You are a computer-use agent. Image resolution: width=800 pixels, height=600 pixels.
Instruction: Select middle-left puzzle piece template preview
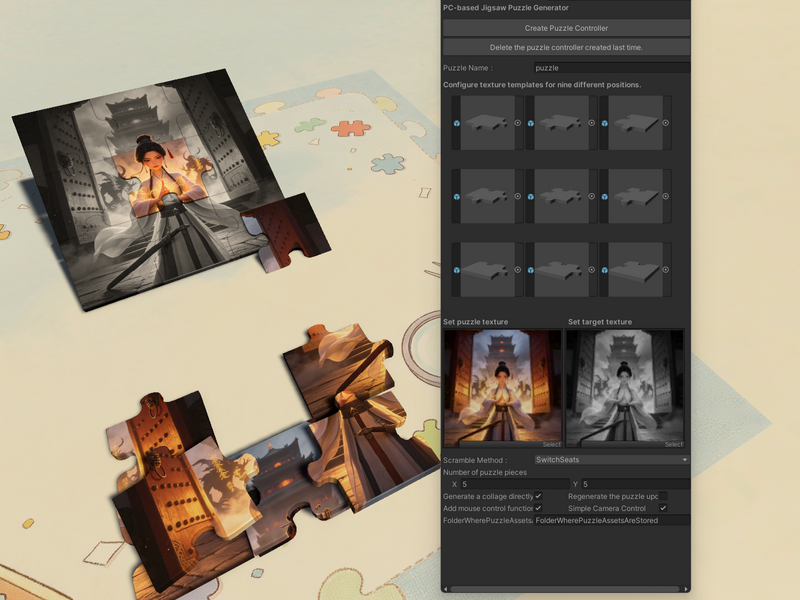point(487,196)
